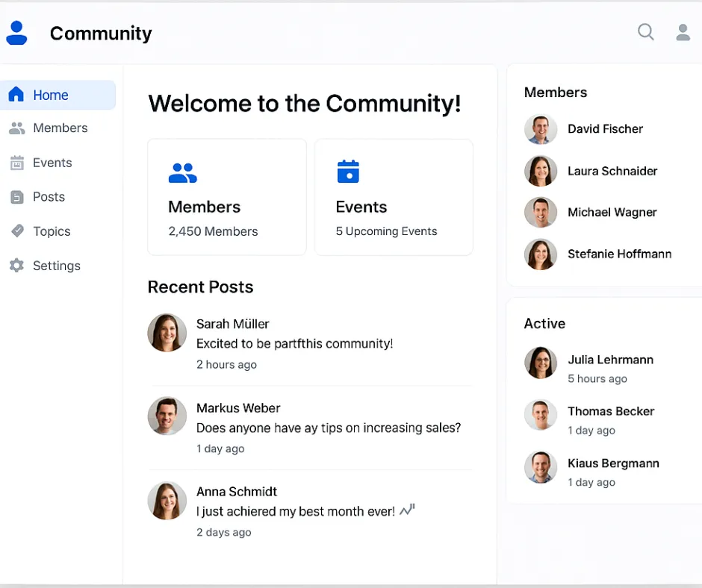Open Anna Schmidt's name in Recent Posts

237,492
